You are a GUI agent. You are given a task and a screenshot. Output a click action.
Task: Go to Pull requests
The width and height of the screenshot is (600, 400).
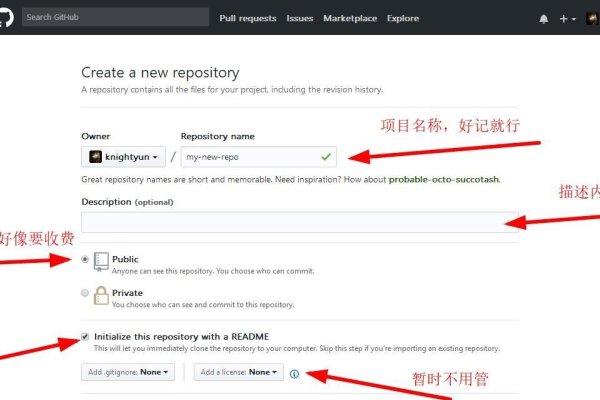[248, 18]
